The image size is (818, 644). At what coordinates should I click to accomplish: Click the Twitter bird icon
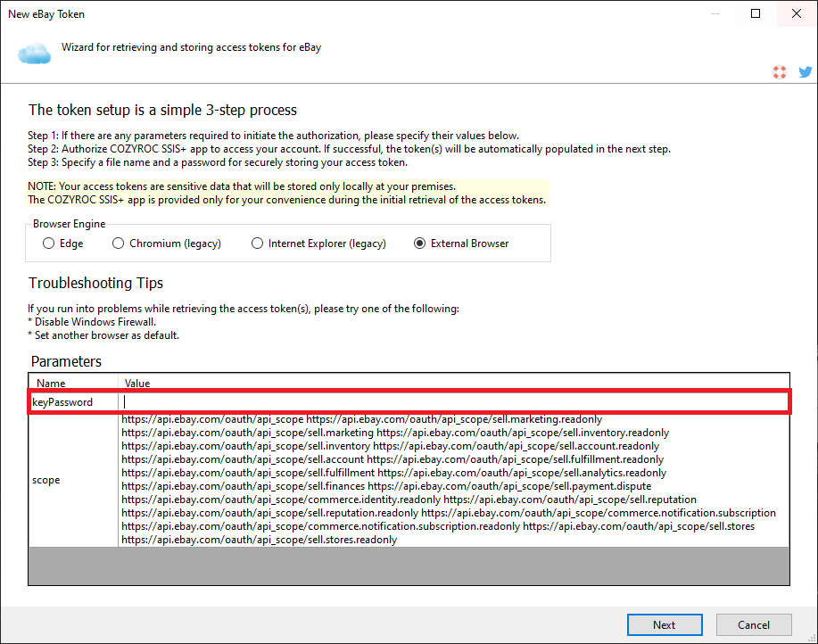pyautogui.click(x=805, y=72)
